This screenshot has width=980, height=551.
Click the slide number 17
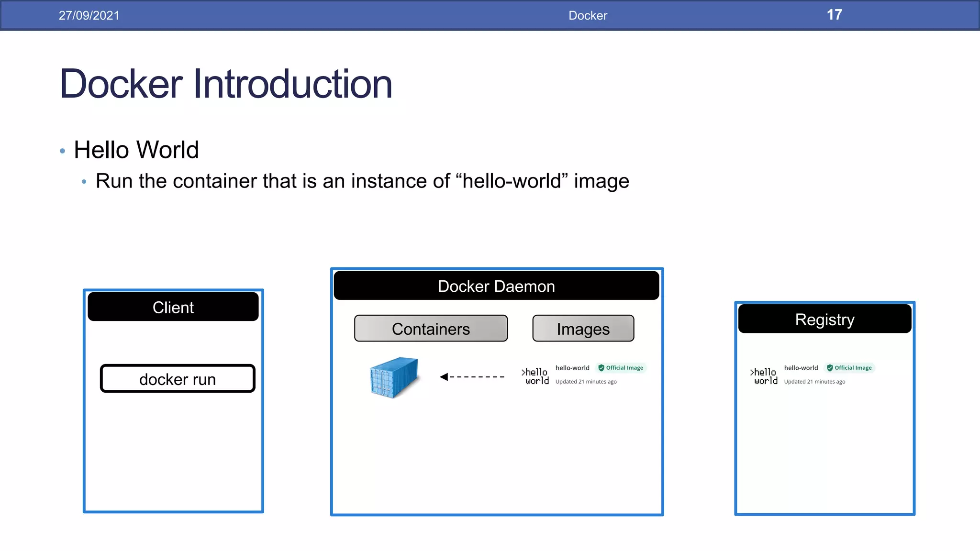(x=834, y=15)
